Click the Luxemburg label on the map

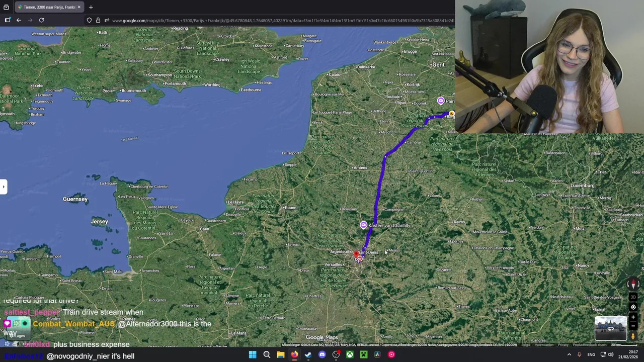582,186
